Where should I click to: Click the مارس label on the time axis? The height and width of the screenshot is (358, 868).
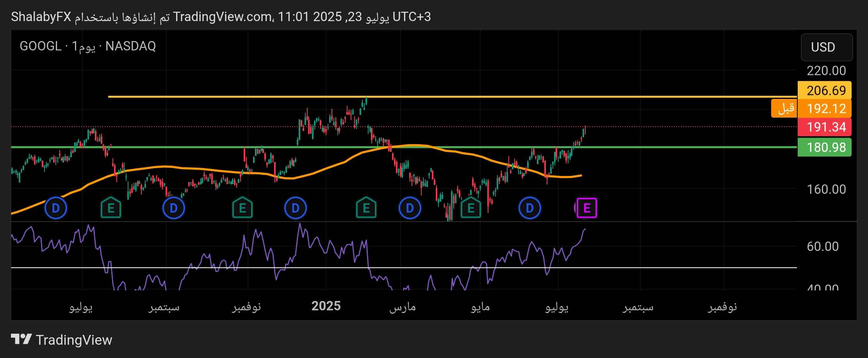(x=403, y=307)
